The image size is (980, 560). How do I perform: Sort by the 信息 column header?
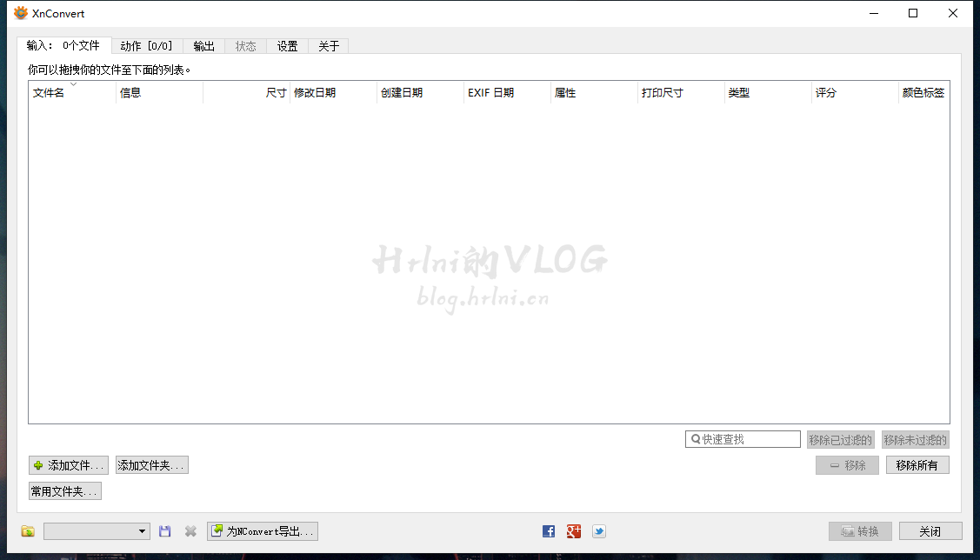click(x=159, y=92)
